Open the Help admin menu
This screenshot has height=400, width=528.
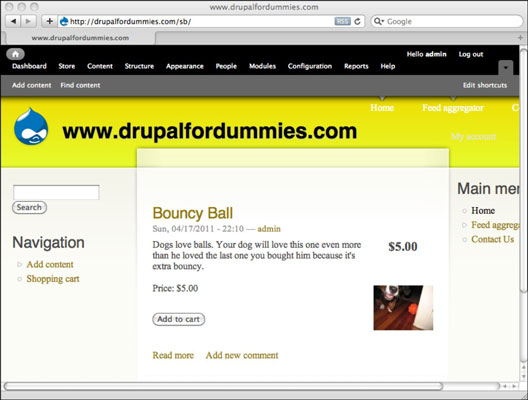click(x=388, y=66)
